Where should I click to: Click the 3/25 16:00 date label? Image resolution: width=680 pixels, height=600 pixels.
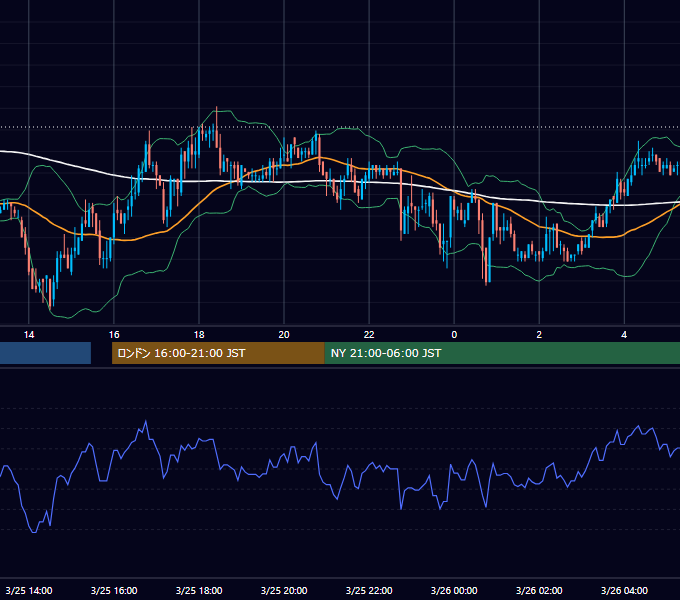pos(114,590)
